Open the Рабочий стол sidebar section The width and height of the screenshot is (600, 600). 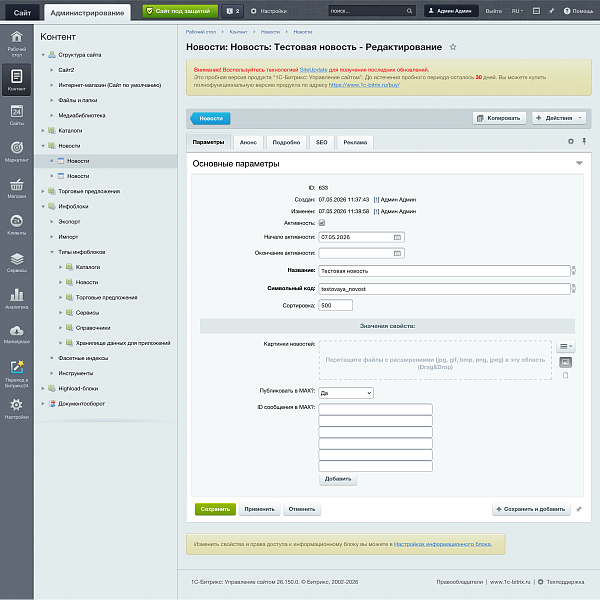pyautogui.click(x=17, y=44)
